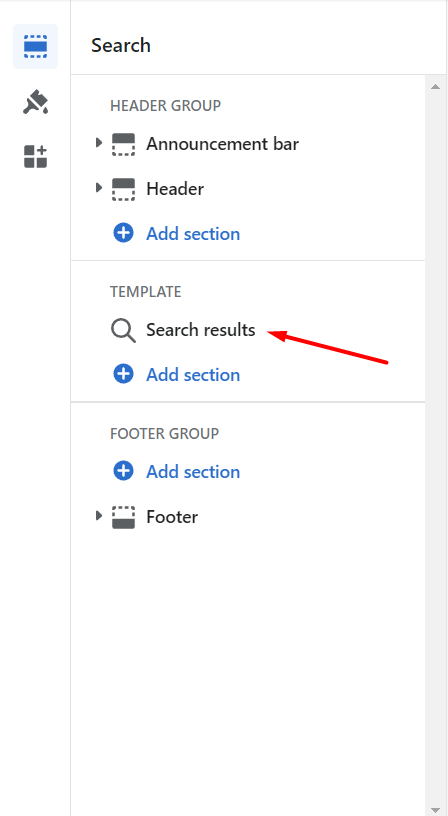The height and width of the screenshot is (816, 448).
Task: Click the Footer section icon
Action: coord(123,517)
